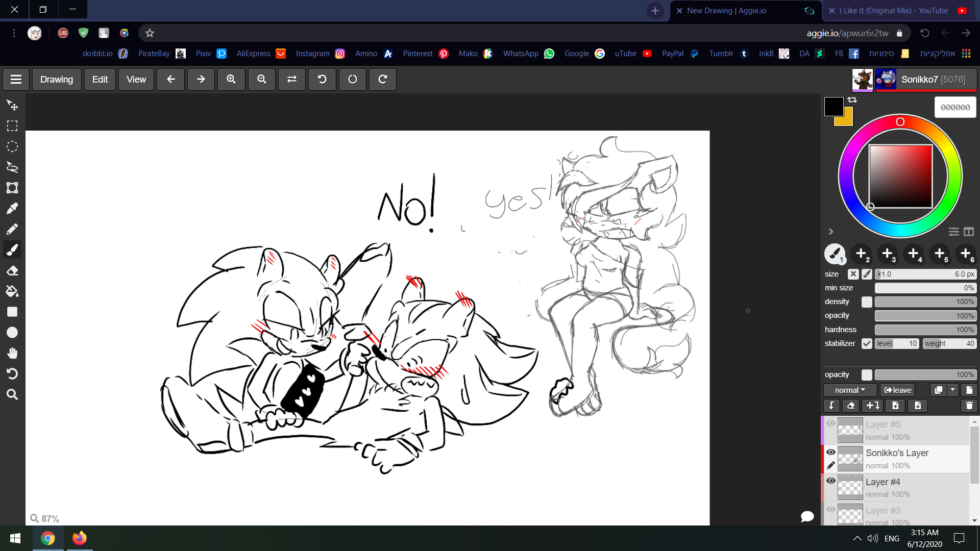Delete layer with the trash icon
Viewport: 980px width, 551px height.
969,406
